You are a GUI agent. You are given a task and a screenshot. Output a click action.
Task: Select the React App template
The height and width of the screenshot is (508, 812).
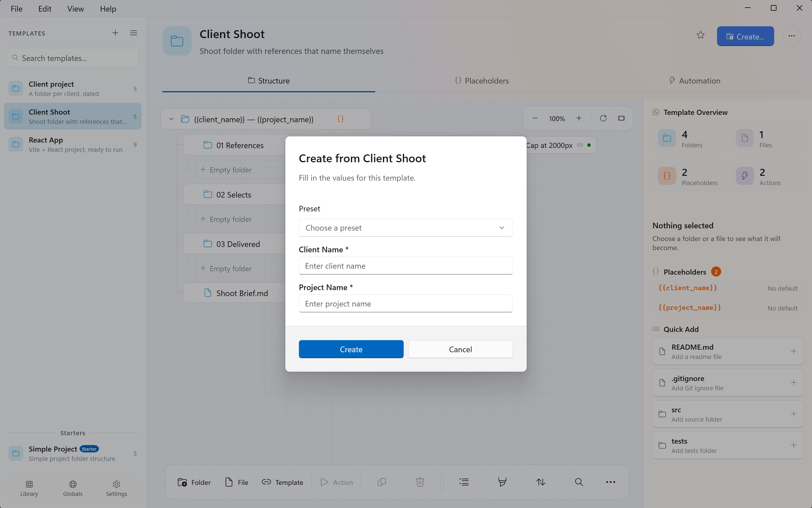(73, 144)
